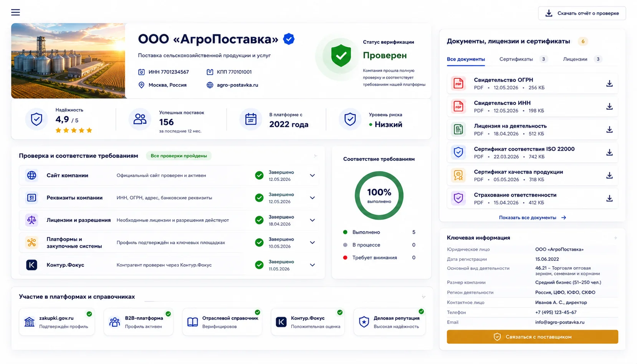This screenshot has height=364, width=637.
Task: Open the agro-postavka.ru website link
Action: click(x=237, y=85)
